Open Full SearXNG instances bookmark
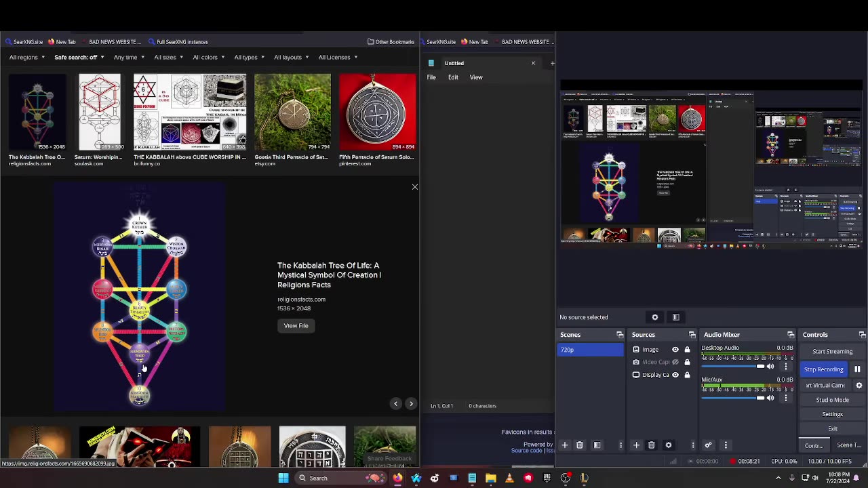This screenshot has height=488, width=868. pos(178,42)
